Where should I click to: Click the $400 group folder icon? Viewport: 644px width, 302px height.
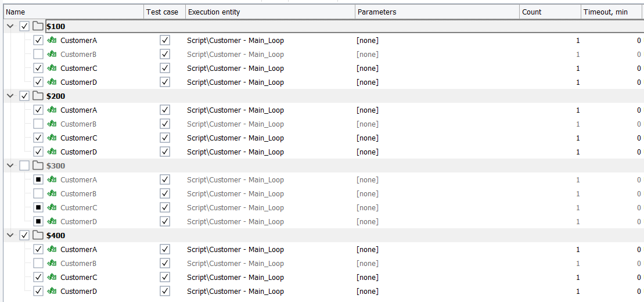coord(38,235)
